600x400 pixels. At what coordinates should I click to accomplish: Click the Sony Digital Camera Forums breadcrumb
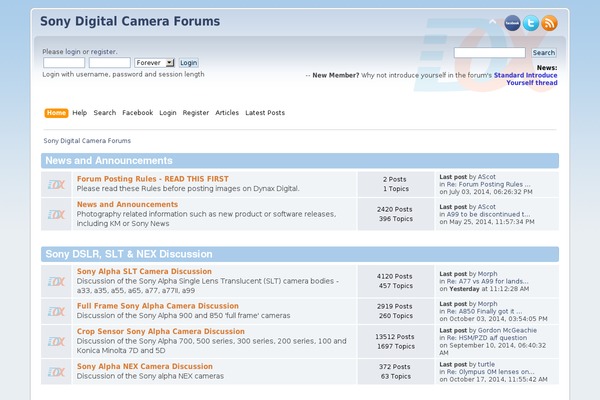click(87, 141)
